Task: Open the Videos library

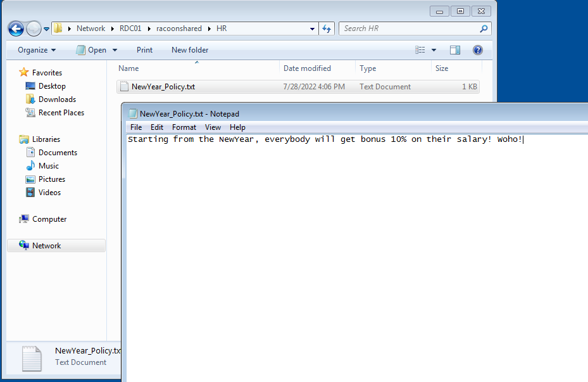Action: pyautogui.click(x=48, y=192)
